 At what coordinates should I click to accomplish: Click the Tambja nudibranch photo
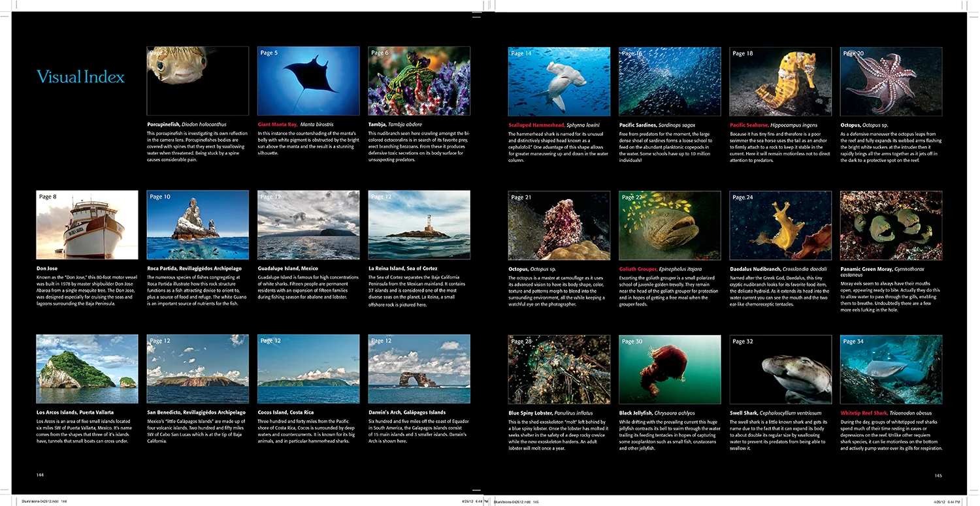[419, 81]
